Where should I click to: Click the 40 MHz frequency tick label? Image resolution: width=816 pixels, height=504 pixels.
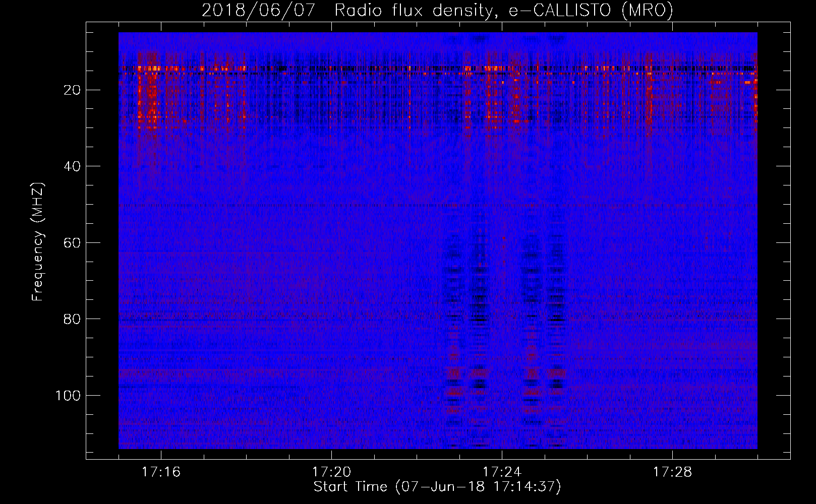tap(72, 166)
